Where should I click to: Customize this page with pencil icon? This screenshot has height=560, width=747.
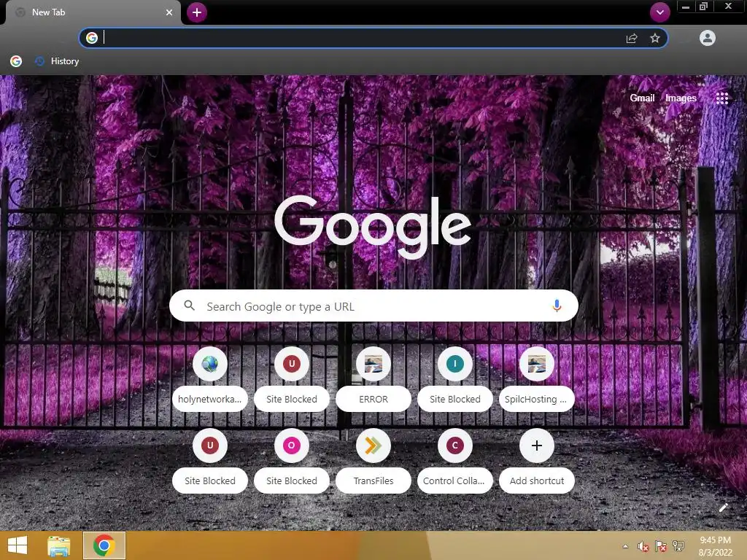(723, 507)
